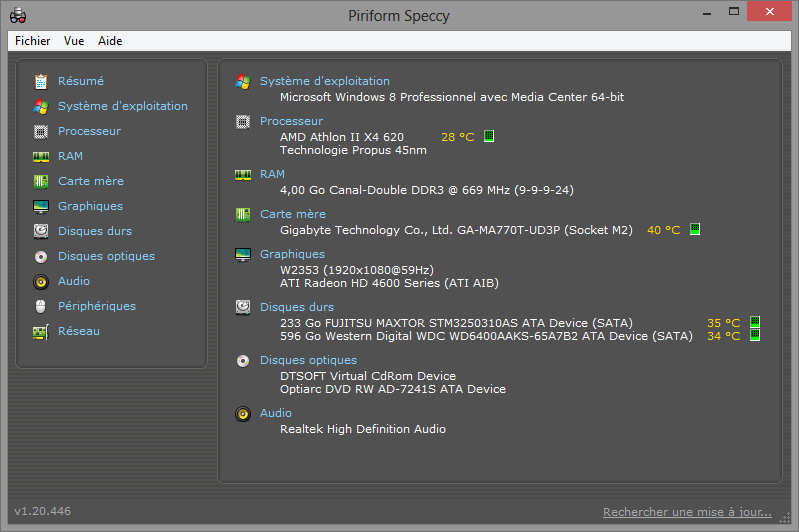Click the motherboard icon in summary panel
The height and width of the screenshot is (532, 799).
[243, 215]
